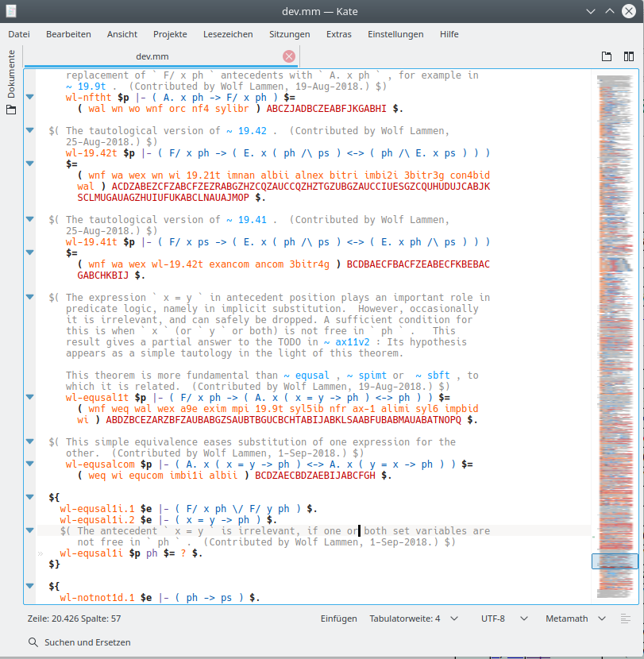Collapse the wl-nftht code fold
The width and height of the screenshot is (644, 659).
tap(30, 97)
